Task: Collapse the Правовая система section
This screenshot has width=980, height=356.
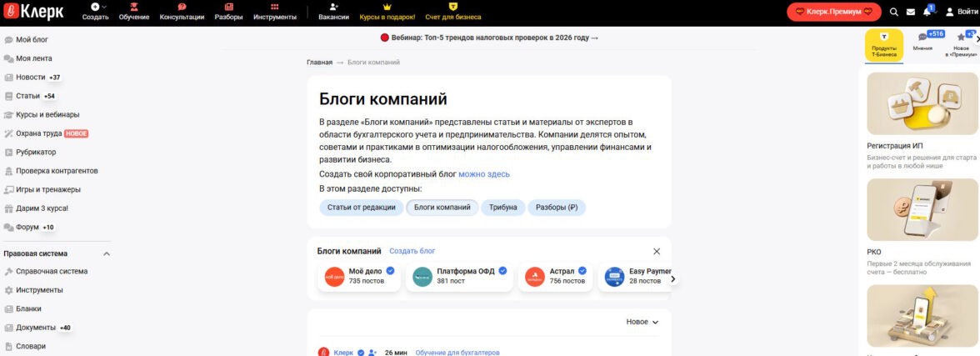Action: [x=107, y=254]
